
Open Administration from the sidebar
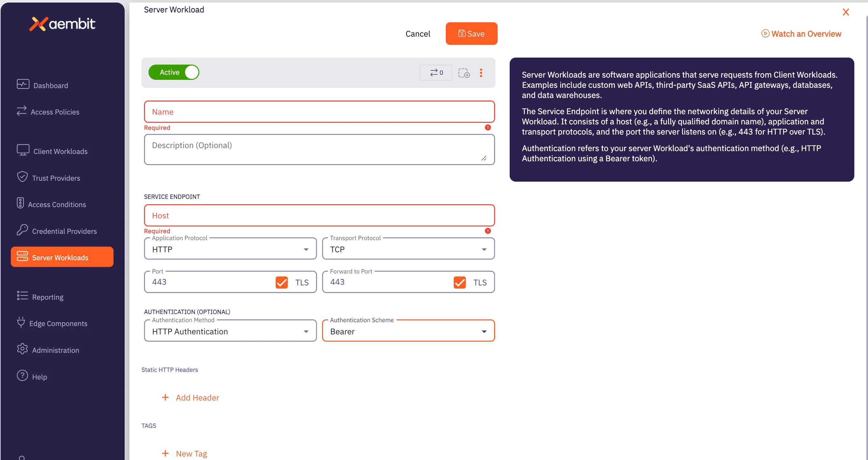click(x=56, y=350)
